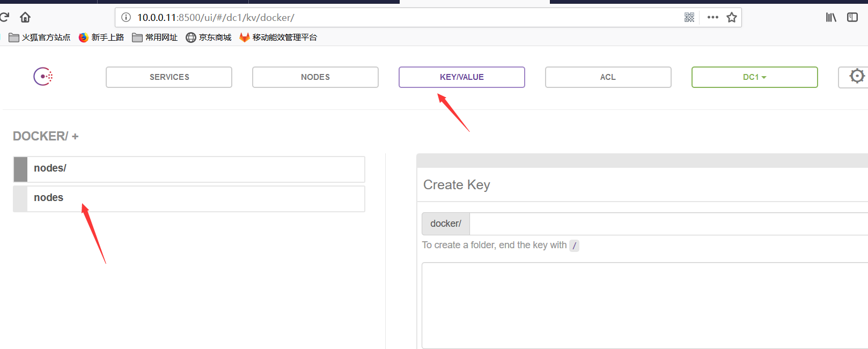
Task: Click the browser address bar URL
Action: [x=216, y=17]
